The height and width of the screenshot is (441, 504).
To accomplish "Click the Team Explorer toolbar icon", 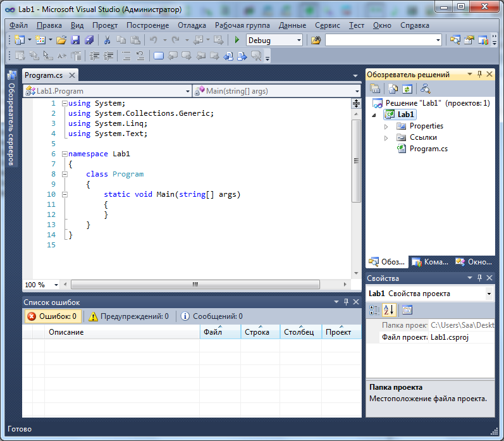I will point(483,40).
